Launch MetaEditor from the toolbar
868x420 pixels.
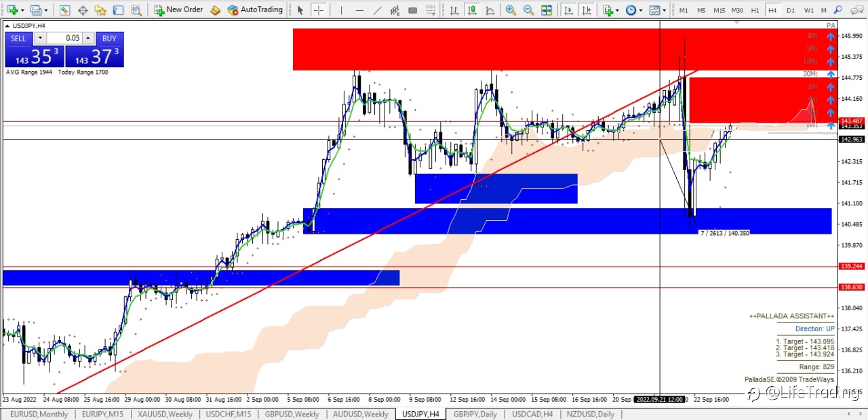(x=215, y=10)
